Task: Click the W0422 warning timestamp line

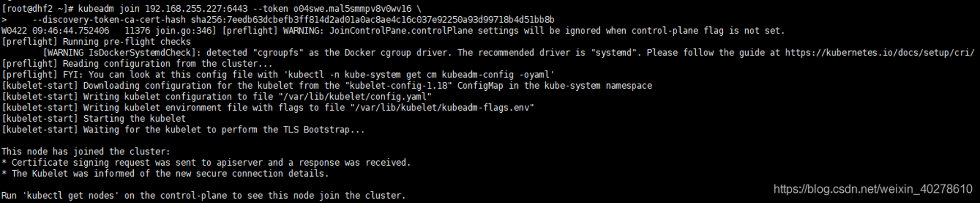Action: pyautogui.click(x=393, y=30)
